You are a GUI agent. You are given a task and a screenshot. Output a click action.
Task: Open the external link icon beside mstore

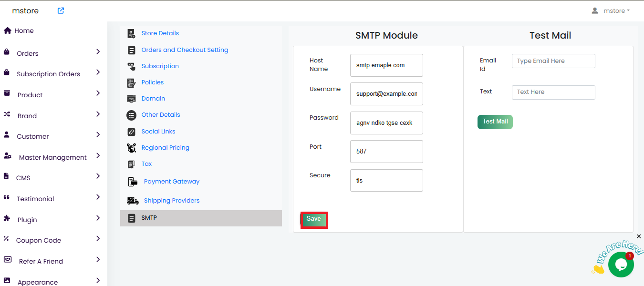(61, 10)
